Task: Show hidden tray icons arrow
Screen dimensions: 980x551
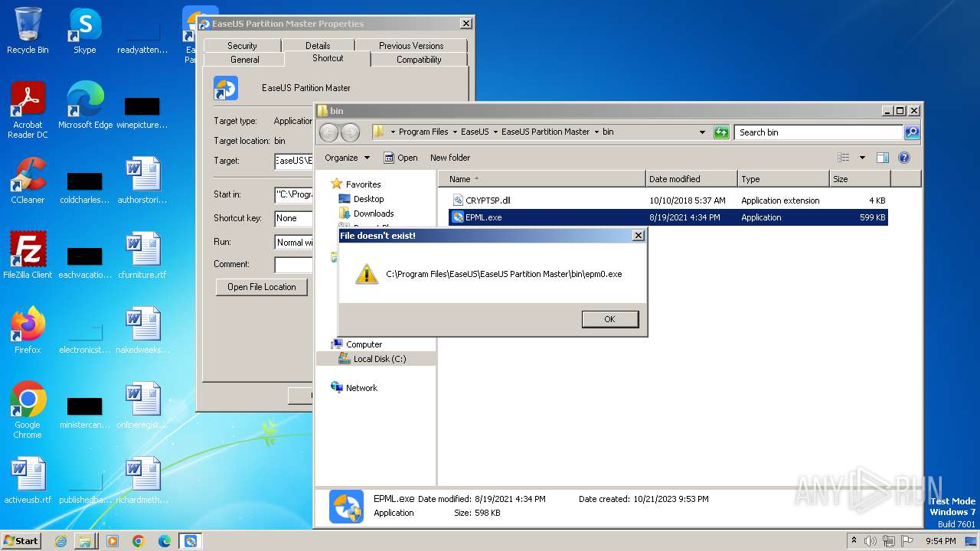Action: (x=854, y=541)
